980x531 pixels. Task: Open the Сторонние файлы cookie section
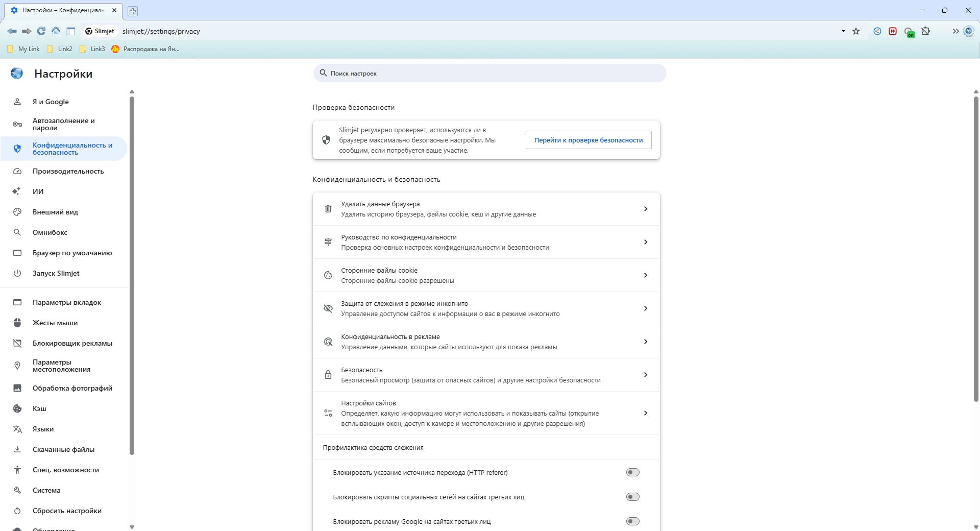(x=486, y=275)
